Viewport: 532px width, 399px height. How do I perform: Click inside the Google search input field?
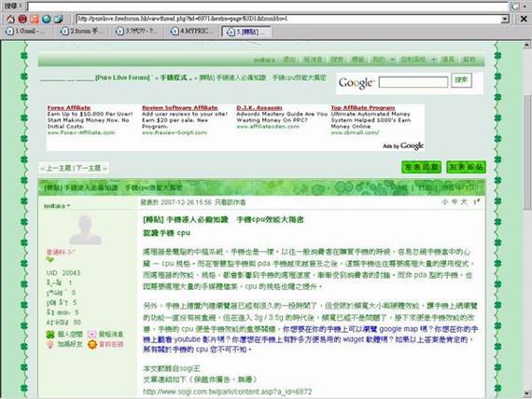pos(413,82)
